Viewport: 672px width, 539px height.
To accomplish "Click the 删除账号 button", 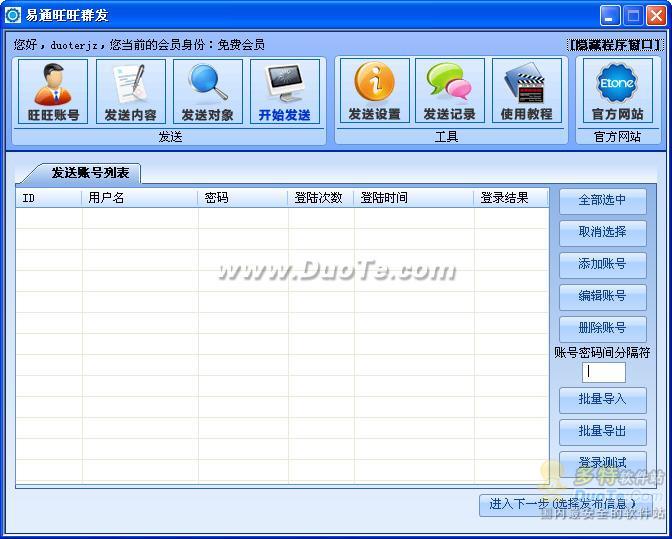I will tap(602, 328).
